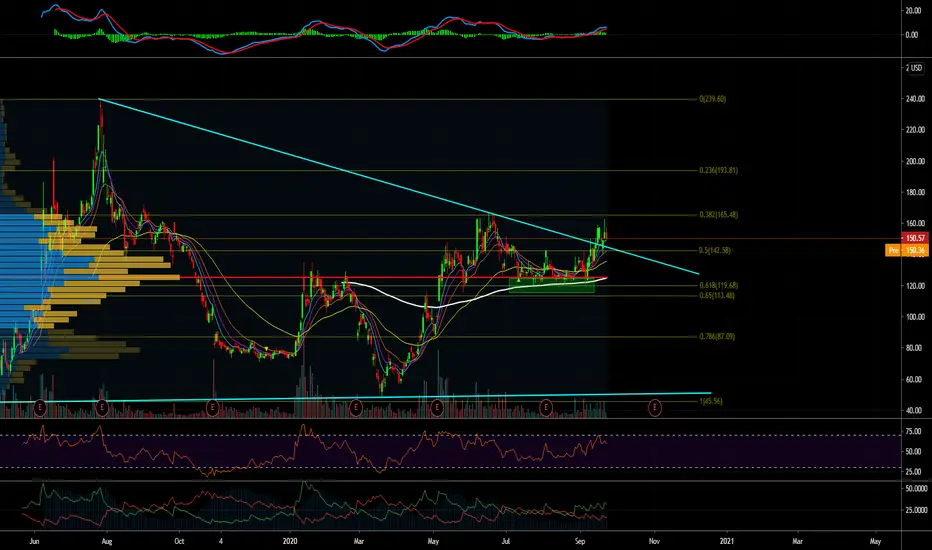
Task: Open the USD currency selector
Action: (x=915, y=68)
